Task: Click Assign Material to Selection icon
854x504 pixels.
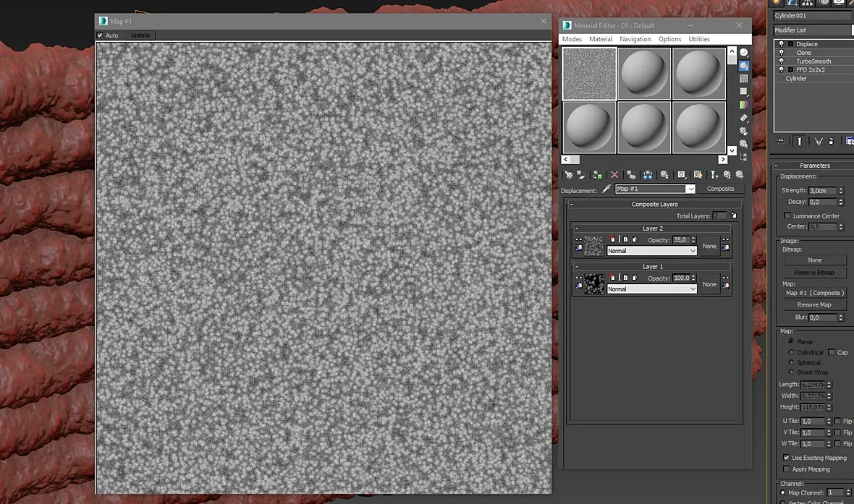Action: (x=598, y=175)
